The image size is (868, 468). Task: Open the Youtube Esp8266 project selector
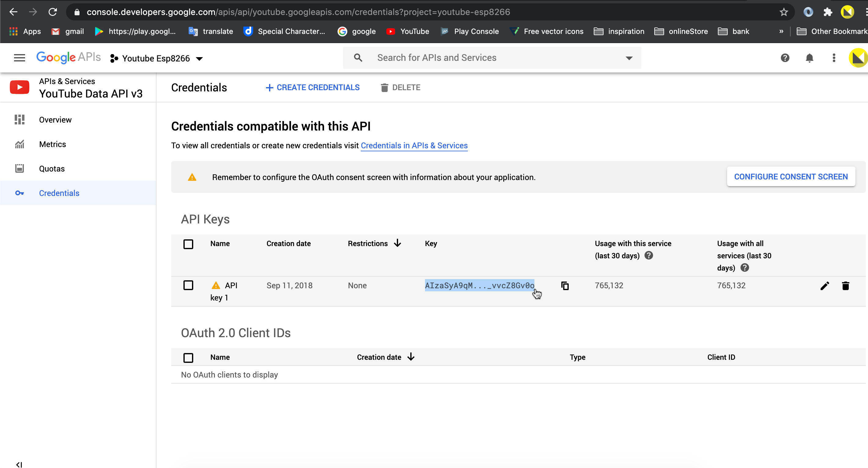[157, 58]
